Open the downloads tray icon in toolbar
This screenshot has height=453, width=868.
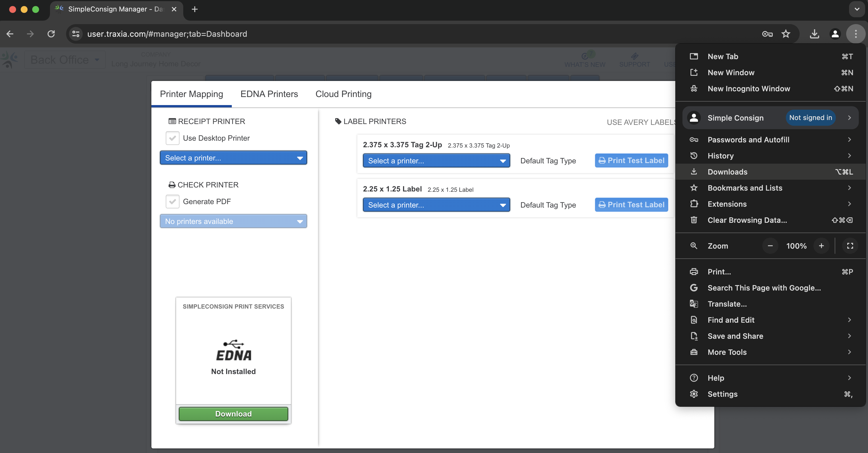814,34
